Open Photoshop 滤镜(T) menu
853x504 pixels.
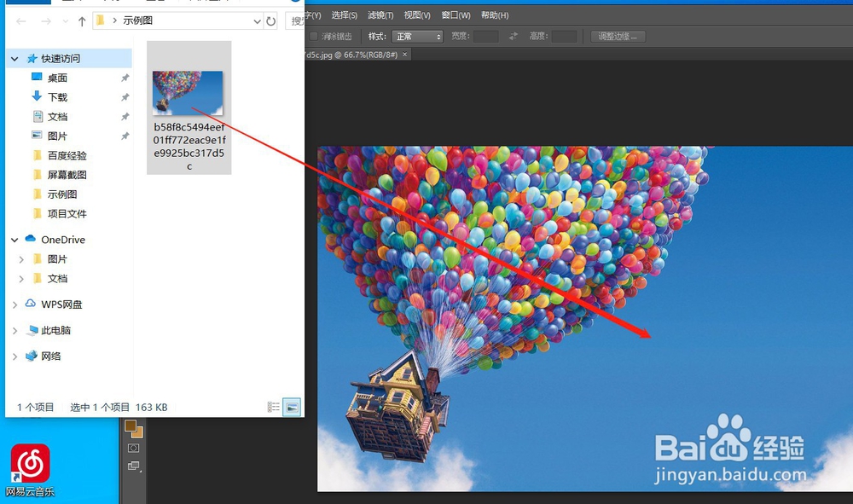[380, 15]
